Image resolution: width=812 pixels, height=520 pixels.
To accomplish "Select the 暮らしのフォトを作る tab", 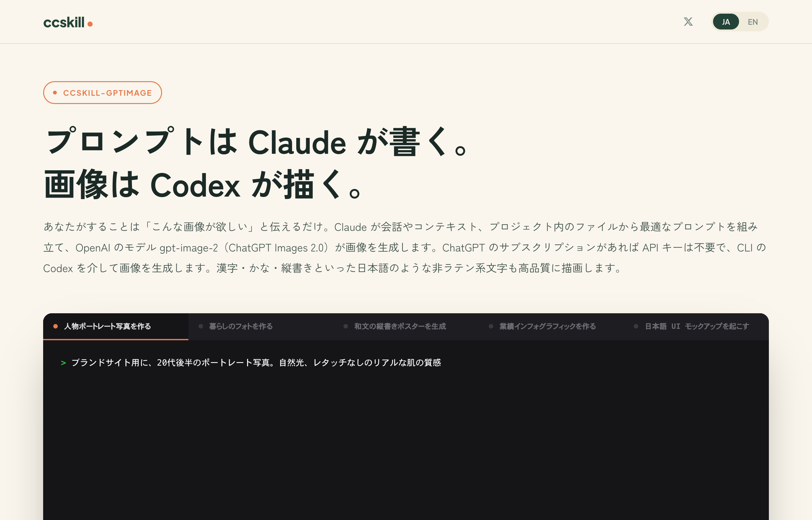I will 261,326.
